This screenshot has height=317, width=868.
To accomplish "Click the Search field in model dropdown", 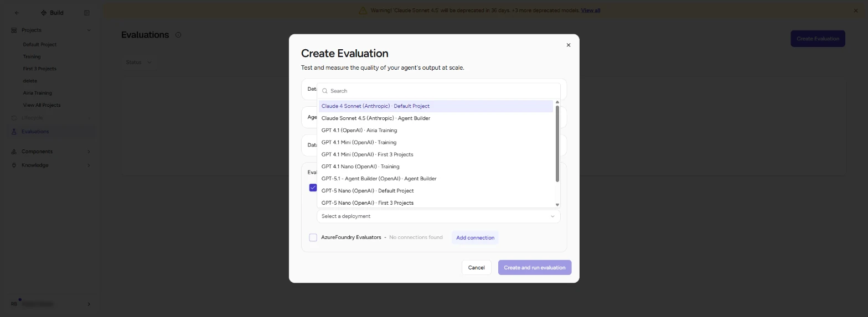I will point(438,91).
